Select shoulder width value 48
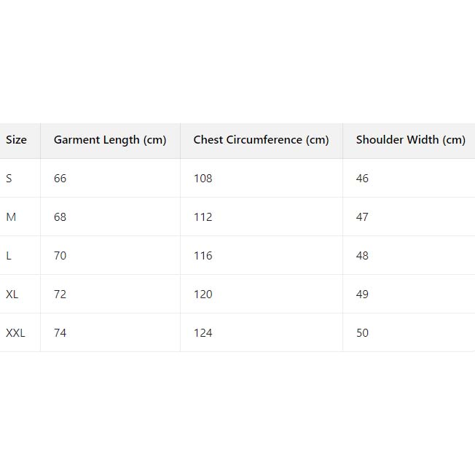This screenshot has width=475, height=476. click(x=362, y=256)
